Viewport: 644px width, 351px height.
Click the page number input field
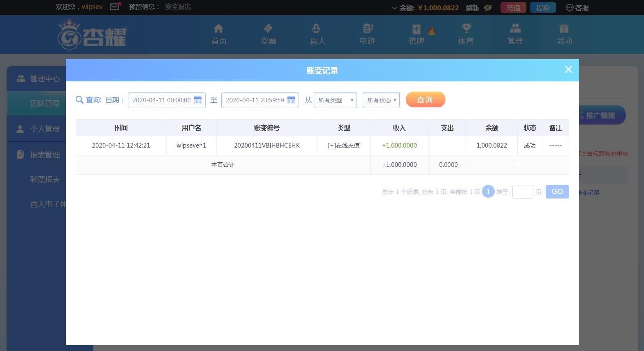pos(522,192)
